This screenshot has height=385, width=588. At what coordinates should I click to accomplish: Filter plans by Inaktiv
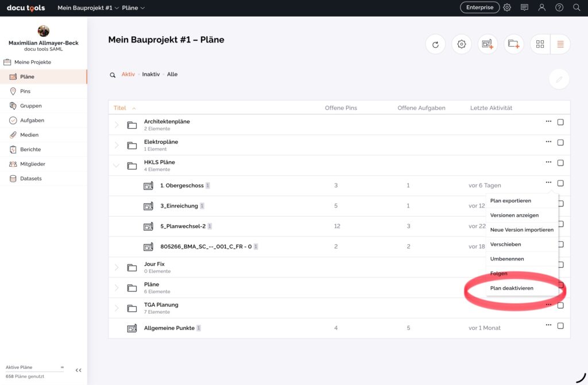[x=151, y=74]
